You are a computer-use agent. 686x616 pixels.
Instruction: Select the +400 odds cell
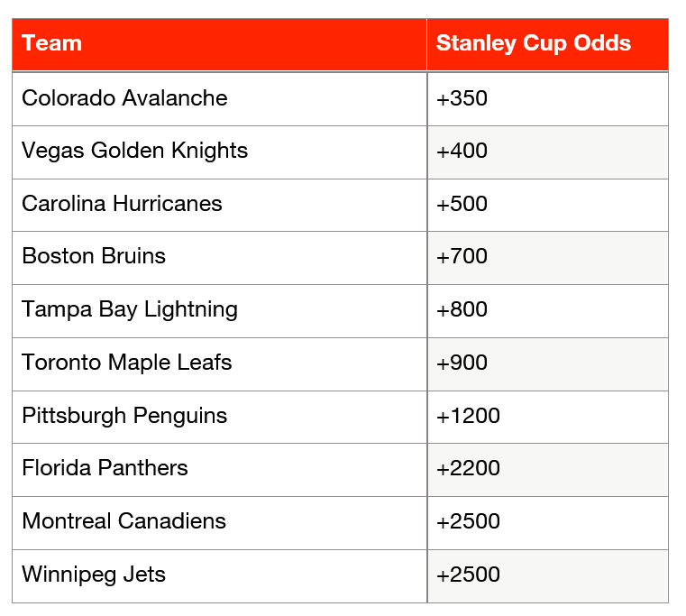click(462, 151)
